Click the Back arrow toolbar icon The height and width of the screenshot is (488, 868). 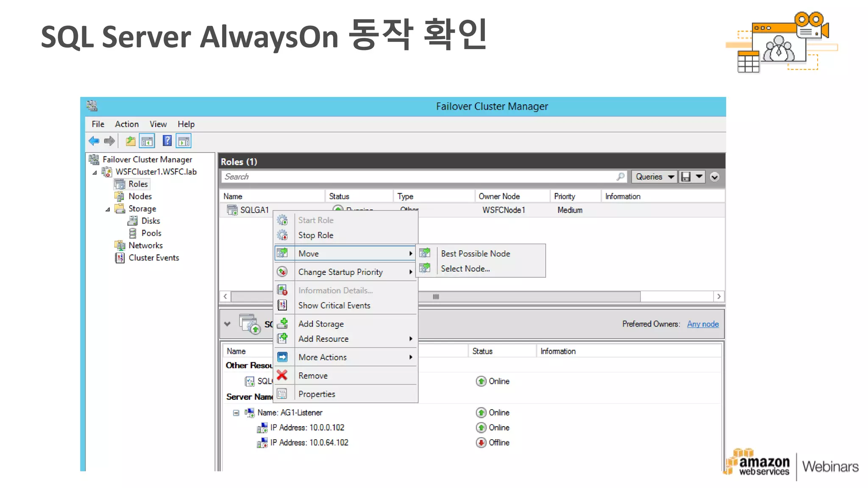94,141
